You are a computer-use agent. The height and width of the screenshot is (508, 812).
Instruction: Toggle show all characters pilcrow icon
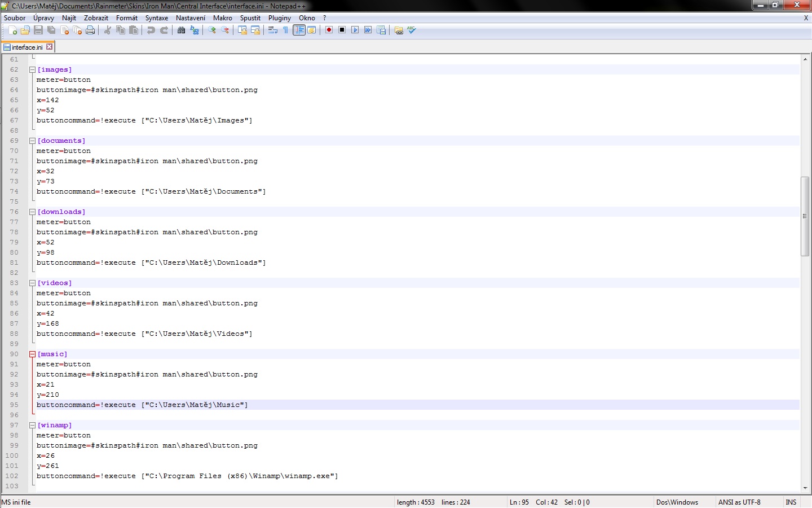click(x=286, y=30)
